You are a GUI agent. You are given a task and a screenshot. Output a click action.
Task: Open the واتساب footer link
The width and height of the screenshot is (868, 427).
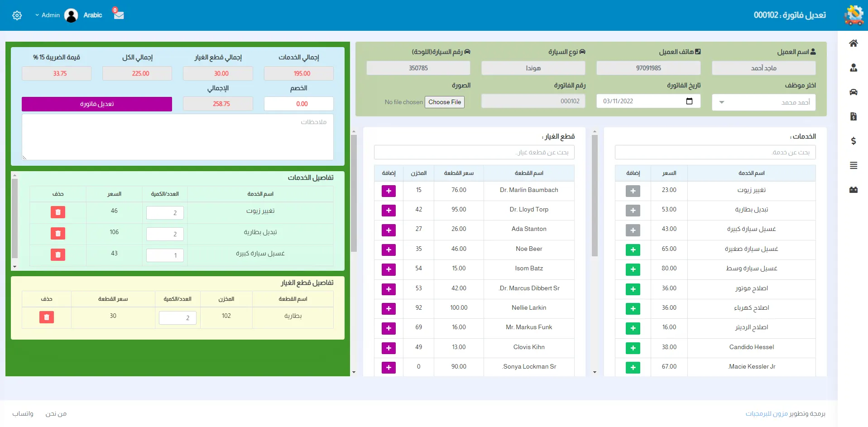click(23, 414)
